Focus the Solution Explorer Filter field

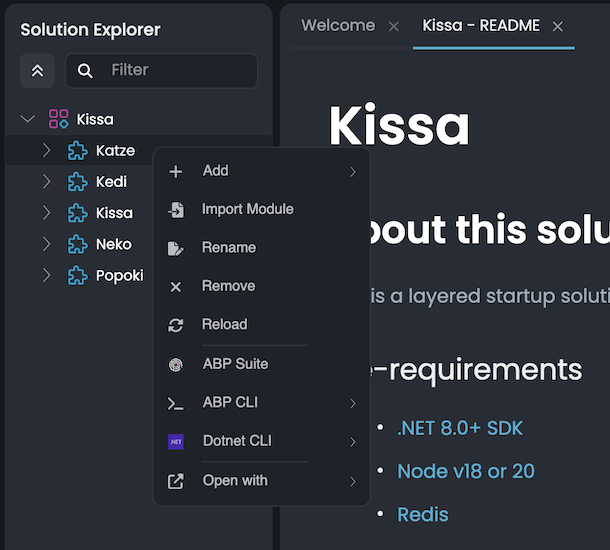coord(175,70)
